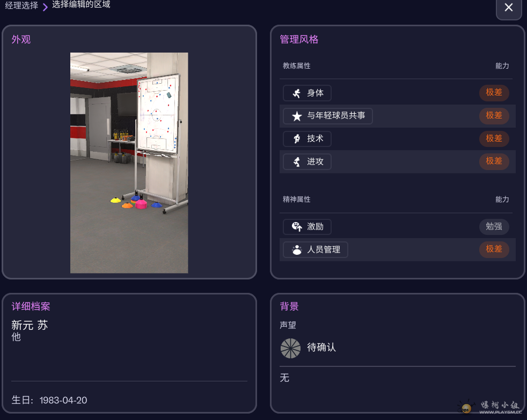This screenshot has height=420, width=527.
Task: Click the 人员管理 people icon
Action: [x=297, y=249]
